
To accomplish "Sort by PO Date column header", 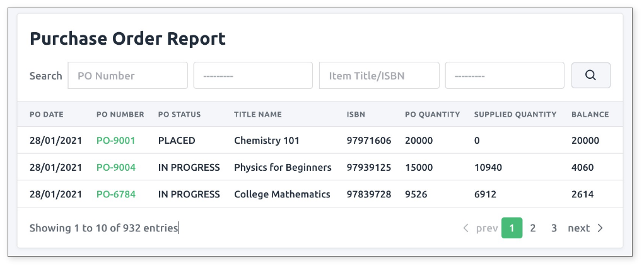I will point(47,115).
